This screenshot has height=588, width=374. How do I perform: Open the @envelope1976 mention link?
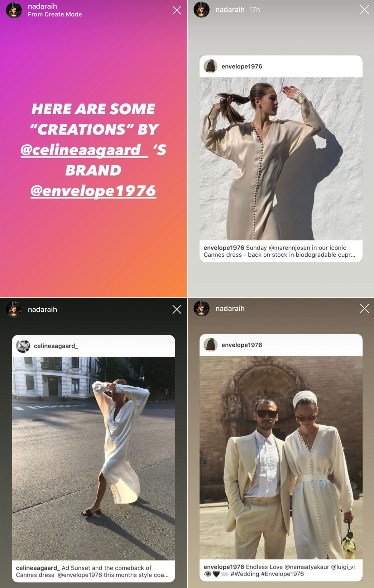pyautogui.click(x=93, y=191)
